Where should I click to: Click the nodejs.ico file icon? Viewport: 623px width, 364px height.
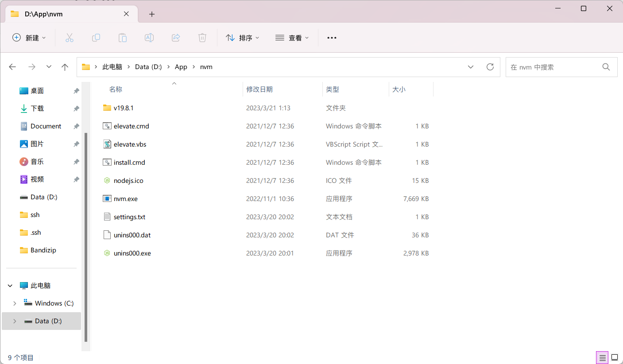pos(107,180)
